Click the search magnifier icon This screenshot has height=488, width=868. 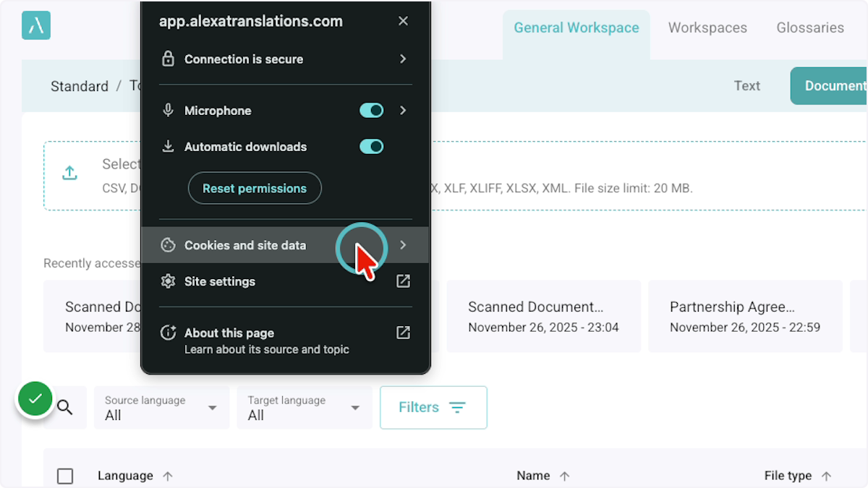(65, 408)
